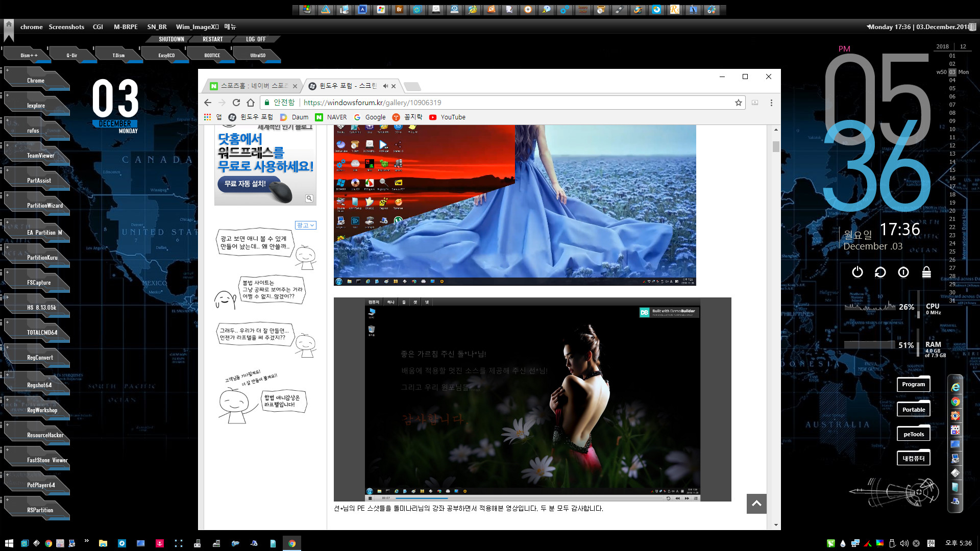Open the orange disc icon in top dock
980x551 pixels.
pos(528,9)
